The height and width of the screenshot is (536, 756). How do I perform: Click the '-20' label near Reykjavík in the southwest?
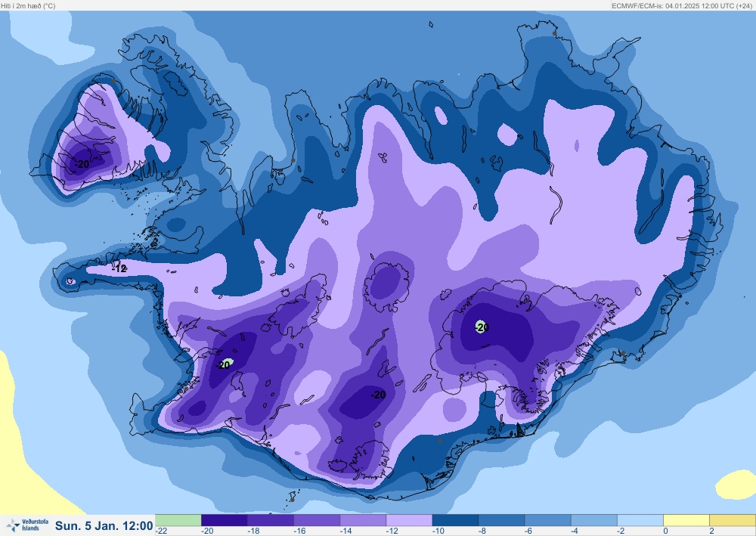click(x=225, y=365)
